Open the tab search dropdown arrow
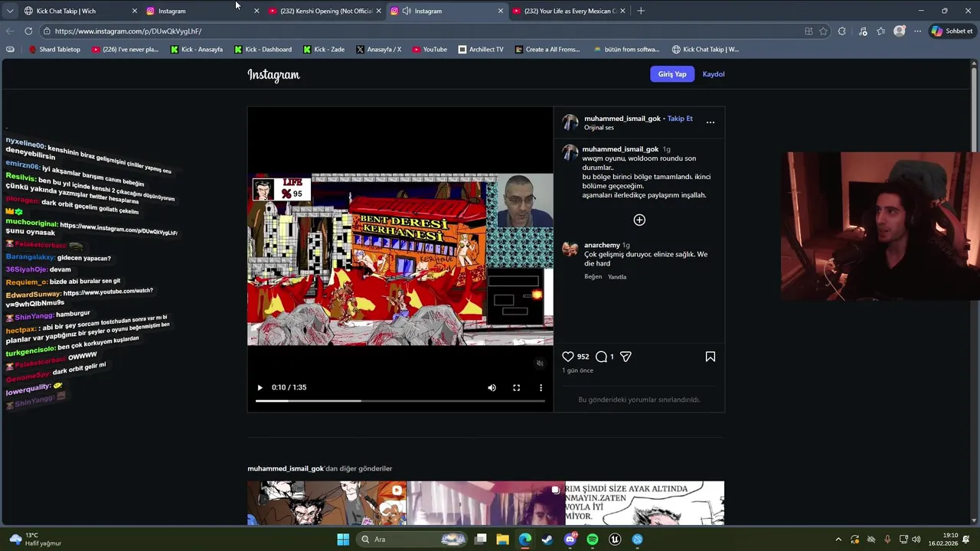 click(10, 11)
